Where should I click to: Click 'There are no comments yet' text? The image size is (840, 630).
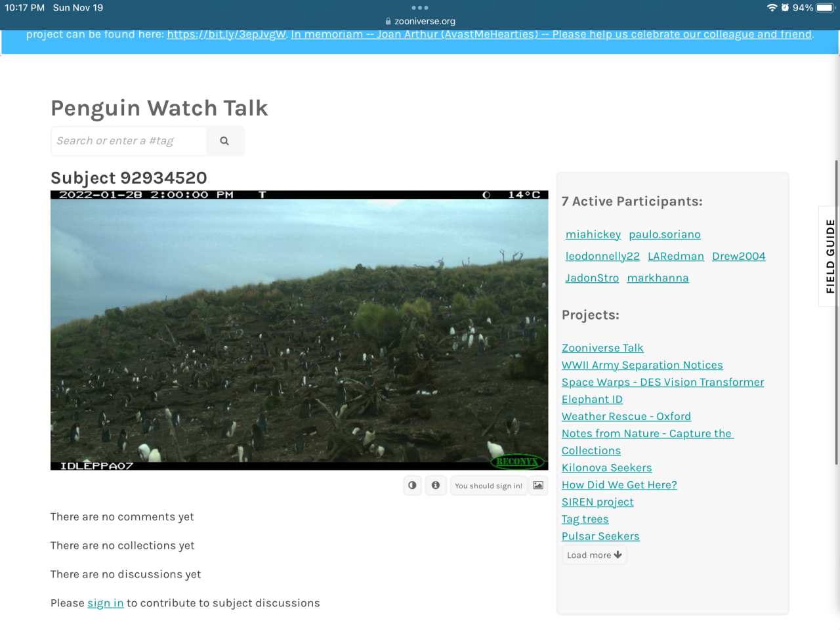coord(122,516)
